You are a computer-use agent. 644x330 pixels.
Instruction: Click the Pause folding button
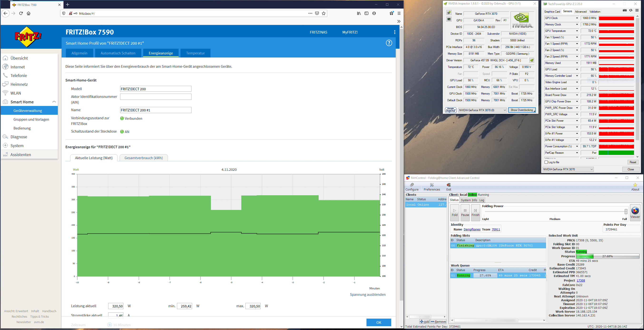click(465, 212)
